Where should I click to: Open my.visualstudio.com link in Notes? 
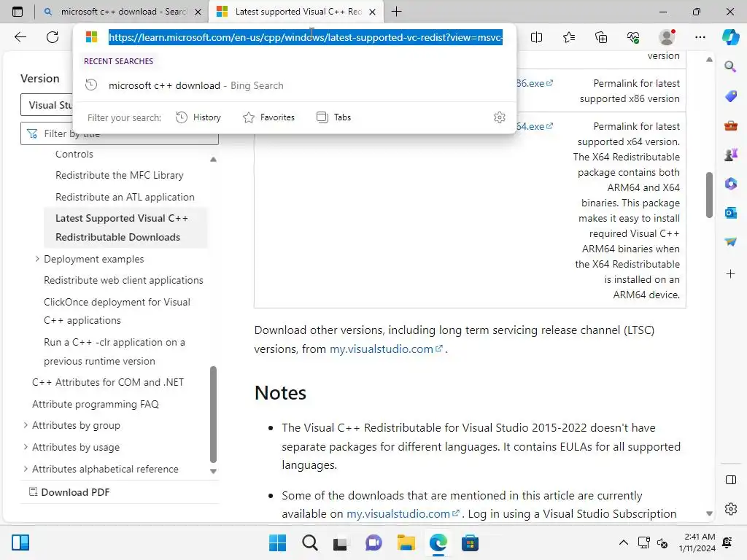pos(403,514)
